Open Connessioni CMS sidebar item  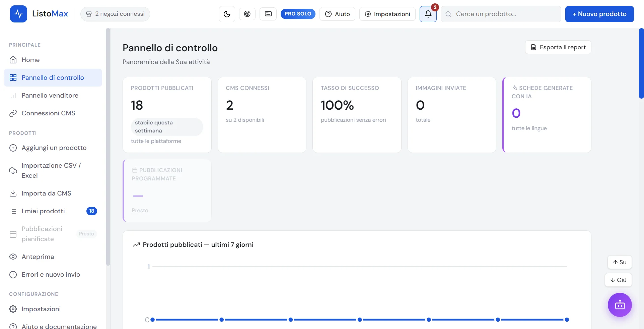tap(53, 113)
